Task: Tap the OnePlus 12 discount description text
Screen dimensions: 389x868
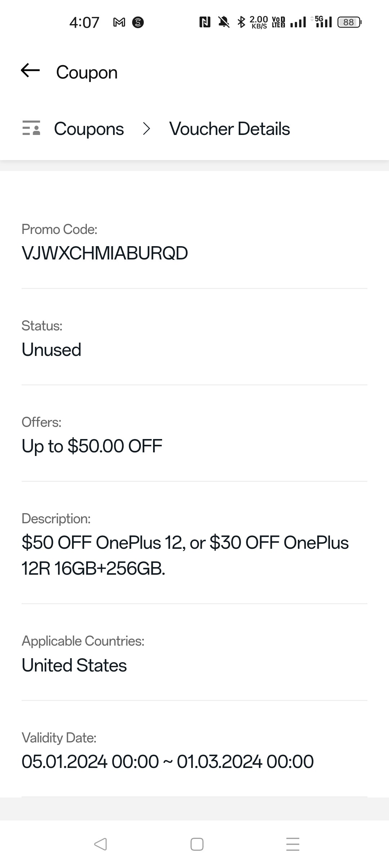Action: 185,555
